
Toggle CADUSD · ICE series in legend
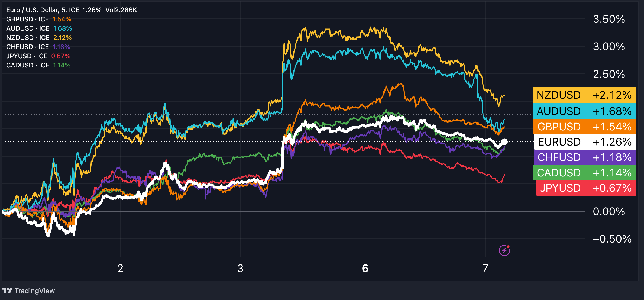pyautogui.click(x=27, y=65)
